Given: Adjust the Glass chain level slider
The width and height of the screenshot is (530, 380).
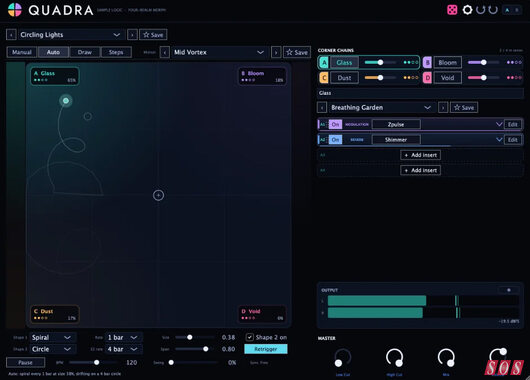Looking at the screenshot, I should (x=380, y=63).
